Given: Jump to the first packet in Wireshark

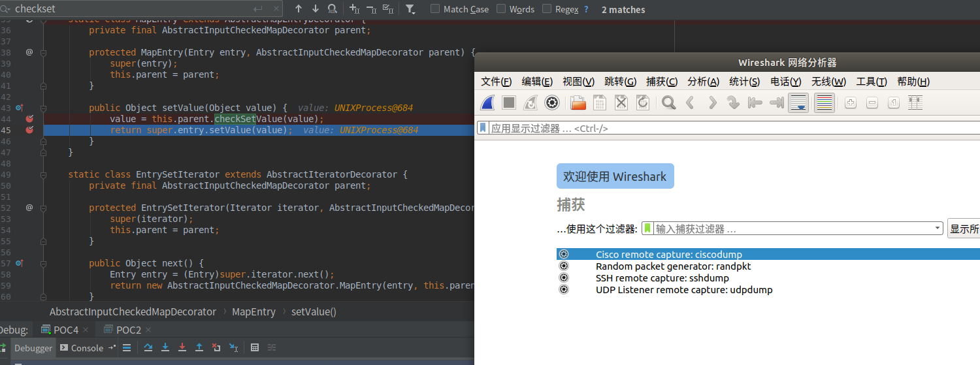Looking at the screenshot, I should [755, 103].
